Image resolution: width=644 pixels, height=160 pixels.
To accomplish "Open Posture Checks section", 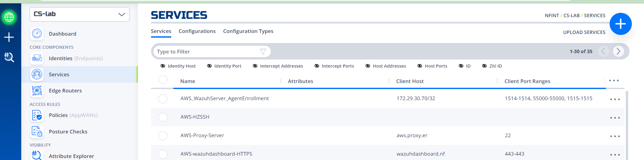I will [68, 132].
